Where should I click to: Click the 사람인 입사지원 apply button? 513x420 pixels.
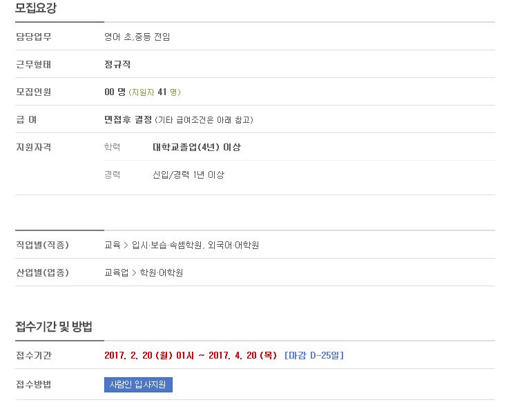pos(138,384)
